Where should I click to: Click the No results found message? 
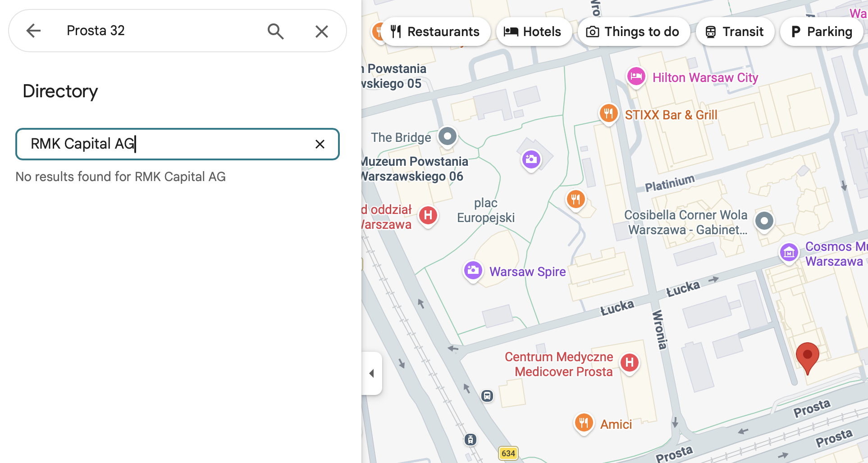(x=121, y=177)
